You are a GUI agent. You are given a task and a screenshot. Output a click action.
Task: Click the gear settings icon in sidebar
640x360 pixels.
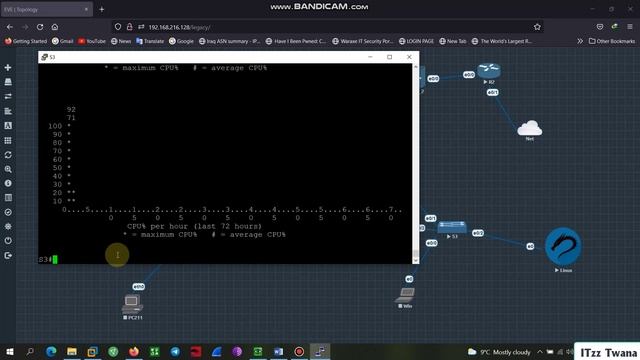[8, 227]
